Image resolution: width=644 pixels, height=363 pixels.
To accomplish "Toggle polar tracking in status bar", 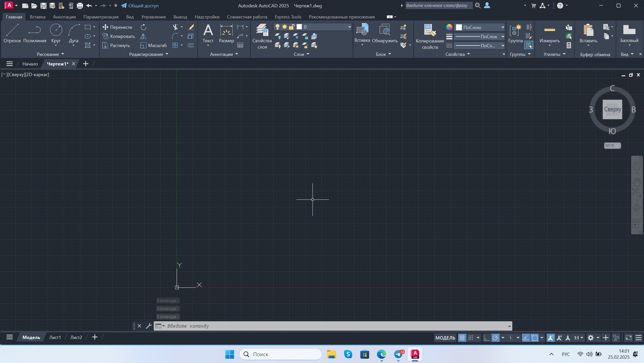I will click(495, 338).
